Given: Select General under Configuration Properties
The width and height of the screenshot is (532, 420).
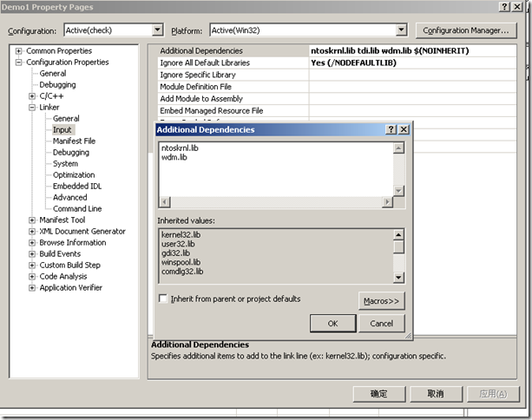Looking at the screenshot, I should (x=53, y=73).
